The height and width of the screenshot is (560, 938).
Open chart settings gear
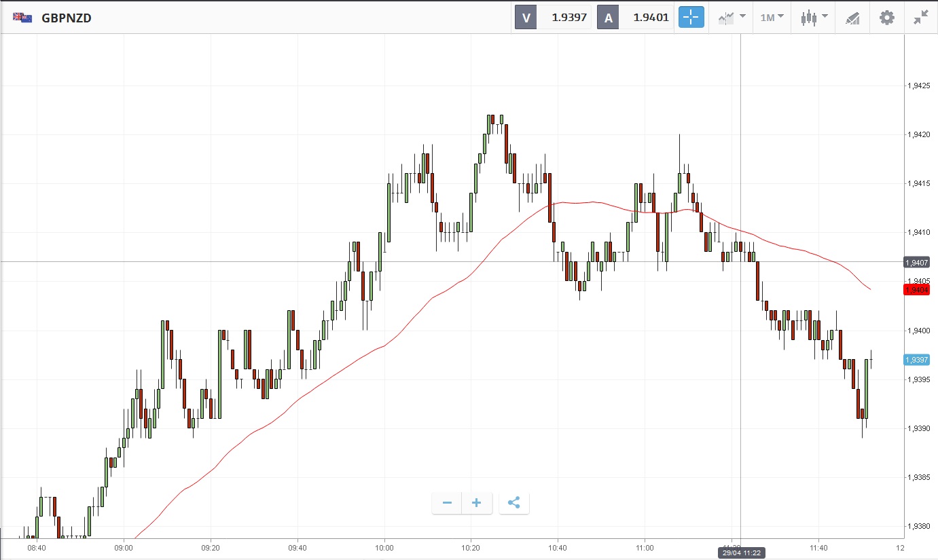pos(887,18)
